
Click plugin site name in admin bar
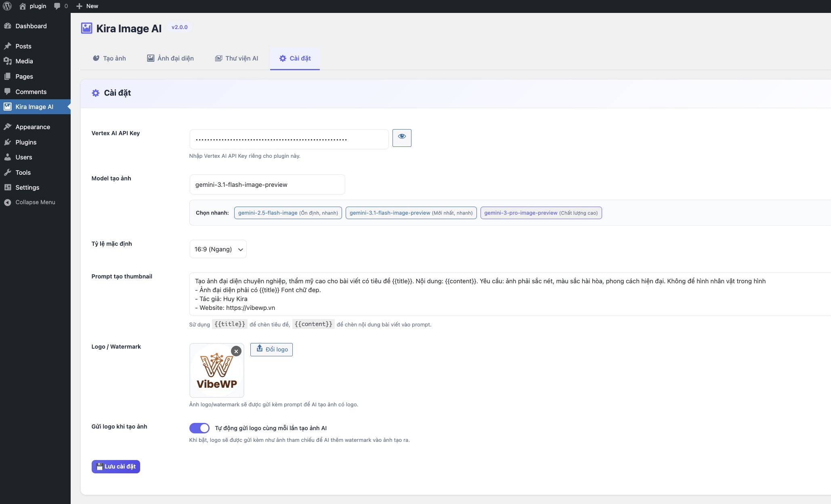(38, 6)
